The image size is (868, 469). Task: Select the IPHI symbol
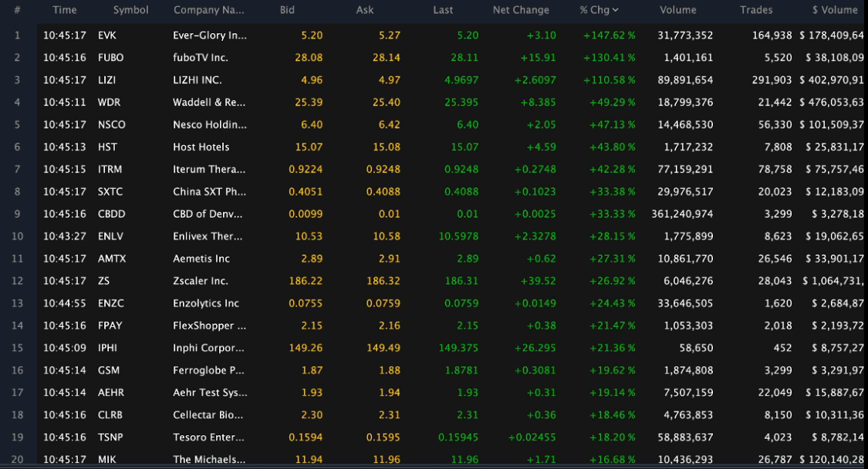(x=107, y=348)
